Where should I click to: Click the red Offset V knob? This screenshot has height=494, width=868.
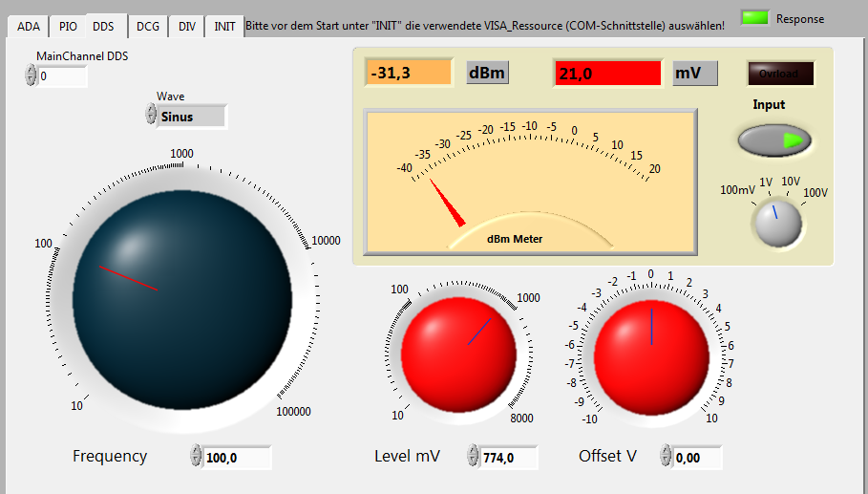point(651,345)
